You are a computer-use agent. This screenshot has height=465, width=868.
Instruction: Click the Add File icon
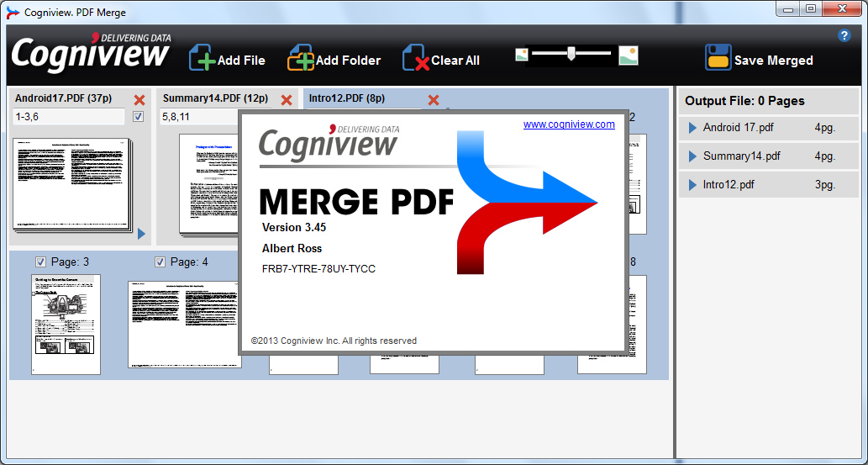(x=202, y=58)
